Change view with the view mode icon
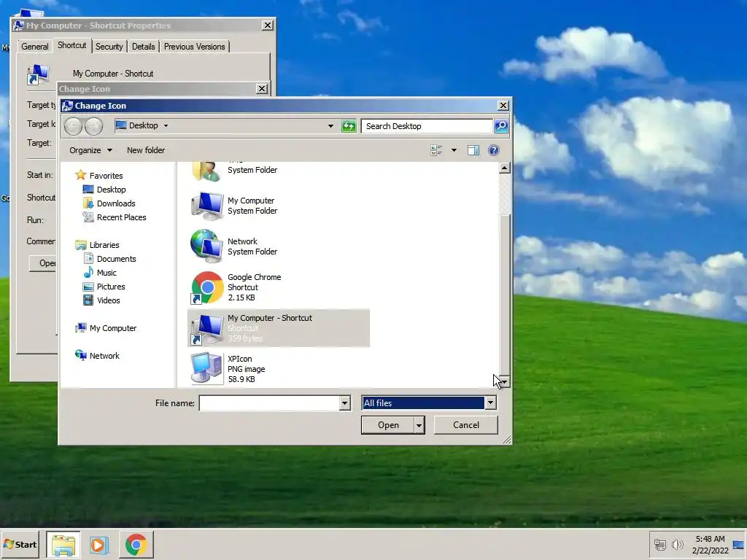This screenshot has height=560, width=747. 436,150
